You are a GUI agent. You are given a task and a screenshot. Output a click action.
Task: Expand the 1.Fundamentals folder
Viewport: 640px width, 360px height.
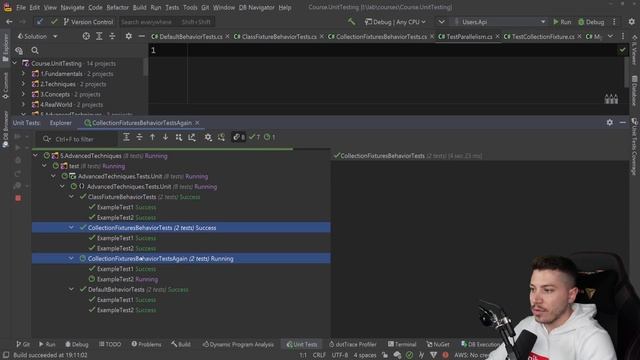point(23,74)
